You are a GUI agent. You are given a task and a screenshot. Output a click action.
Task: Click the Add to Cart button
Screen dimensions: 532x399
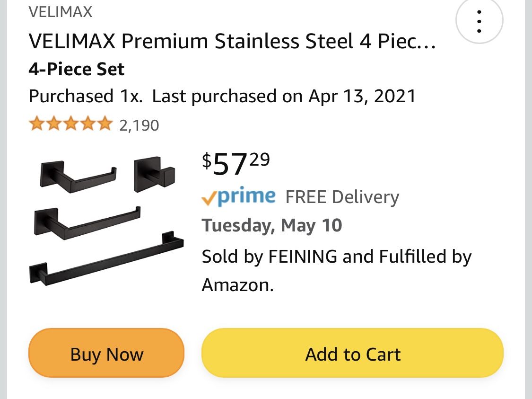point(352,354)
